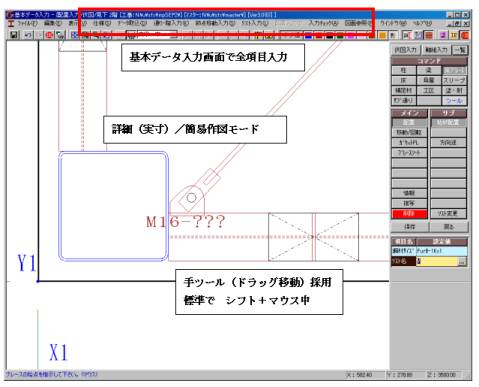Click the red circle toolbar icon
The image size is (479, 387).
click(x=49, y=35)
